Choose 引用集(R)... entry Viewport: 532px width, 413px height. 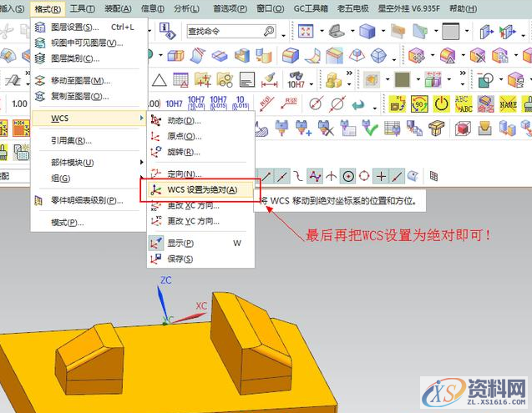pyautogui.click(x=89, y=140)
